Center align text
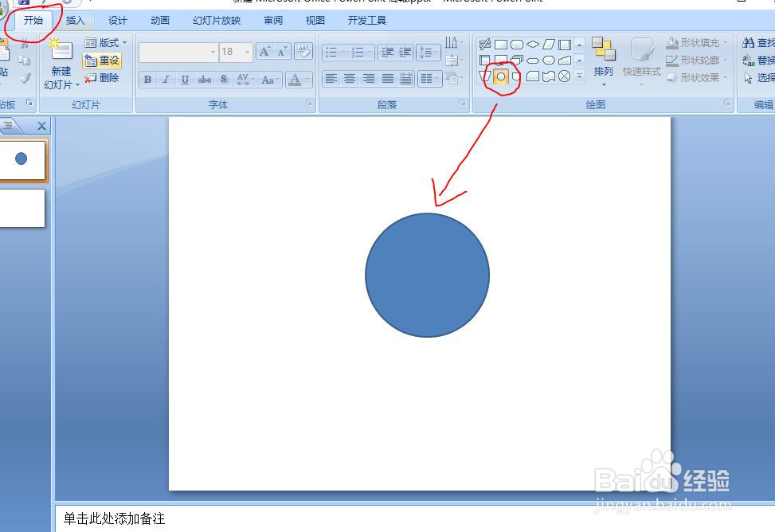This screenshot has width=775, height=532. tap(350, 79)
